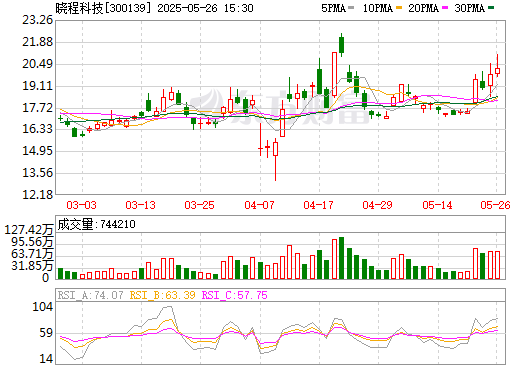This screenshot has height=365, width=520.
Task: Click the RSI_C:57.75 indicator label
Action: [x=235, y=295]
